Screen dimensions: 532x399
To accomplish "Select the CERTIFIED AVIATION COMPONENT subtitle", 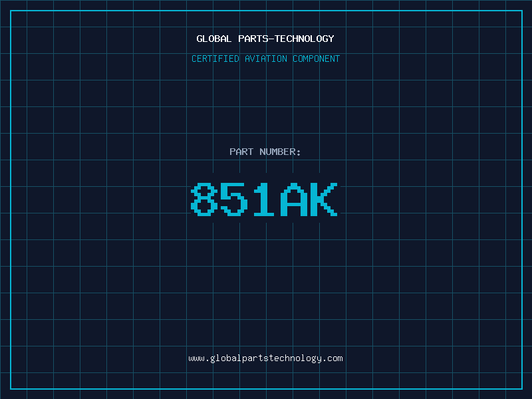I will coord(265,59).
